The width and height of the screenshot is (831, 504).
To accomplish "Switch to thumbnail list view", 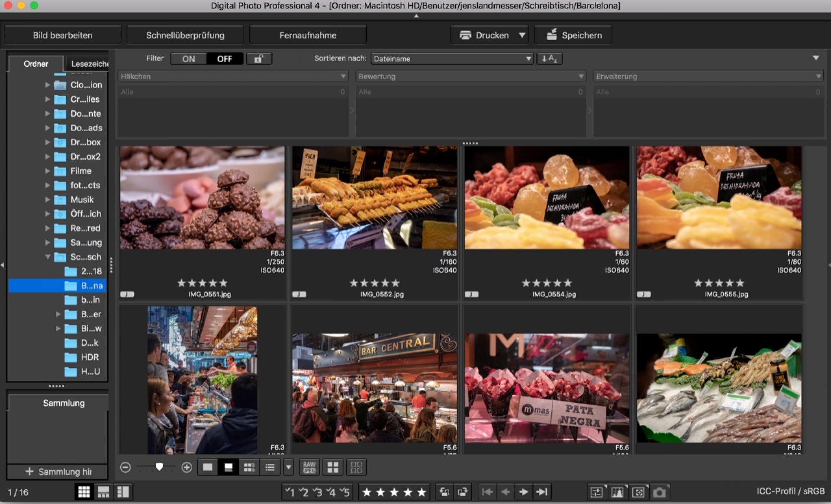I will (x=270, y=467).
